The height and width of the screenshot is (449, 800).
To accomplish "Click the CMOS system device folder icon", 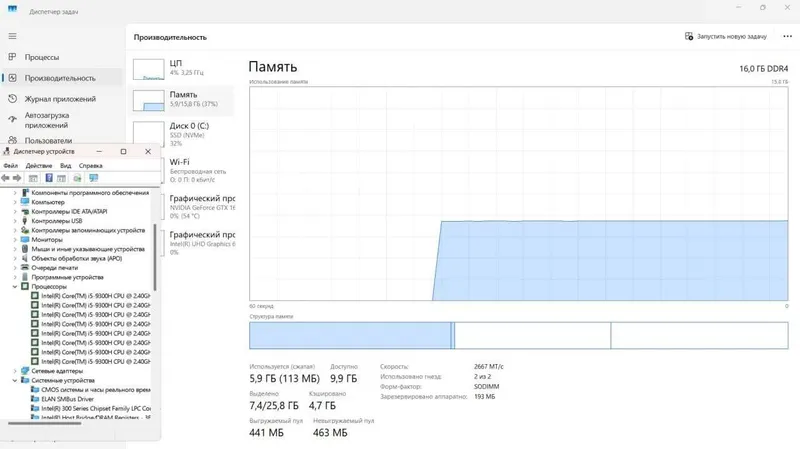I will coord(35,389).
